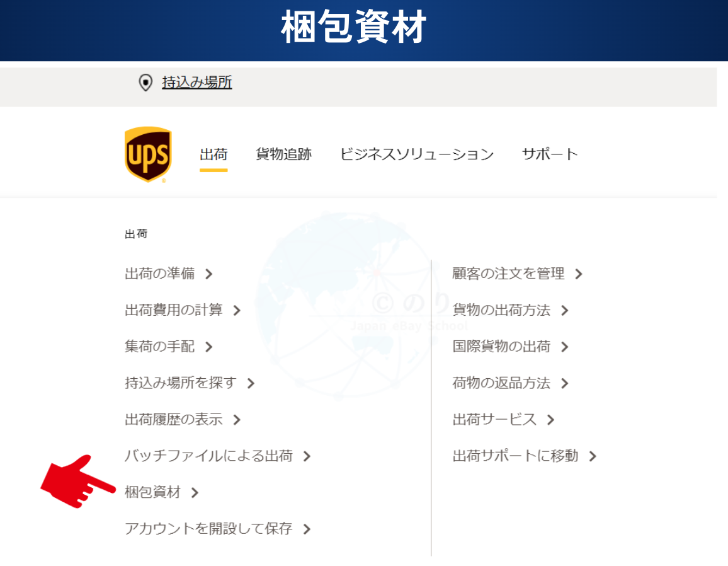728x566 pixels.
Task: Click chevron beside 梱包資材 menu entry
Action: [x=195, y=493]
